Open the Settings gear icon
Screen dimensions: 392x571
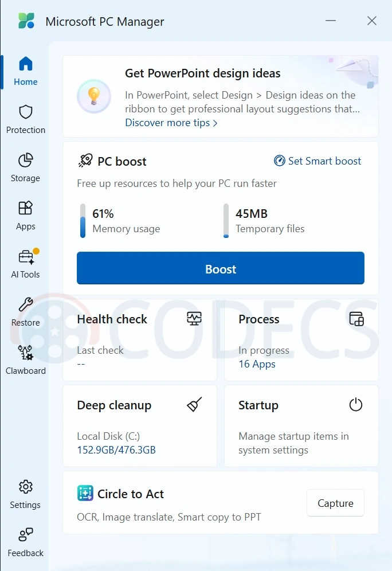[25, 487]
